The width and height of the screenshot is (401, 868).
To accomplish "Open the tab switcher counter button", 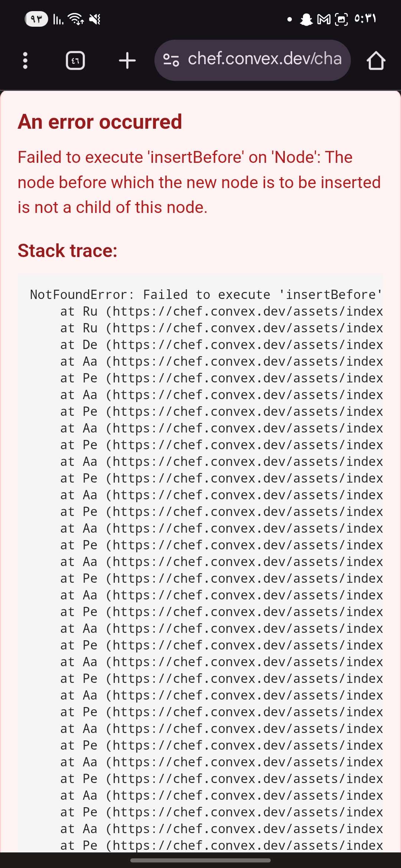I will [75, 60].
